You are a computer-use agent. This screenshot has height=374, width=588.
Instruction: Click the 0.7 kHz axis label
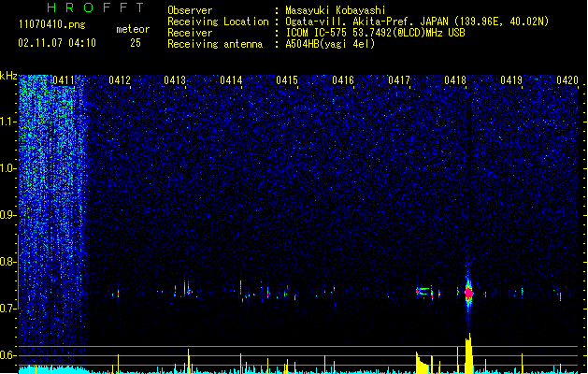click(x=7, y=309)
